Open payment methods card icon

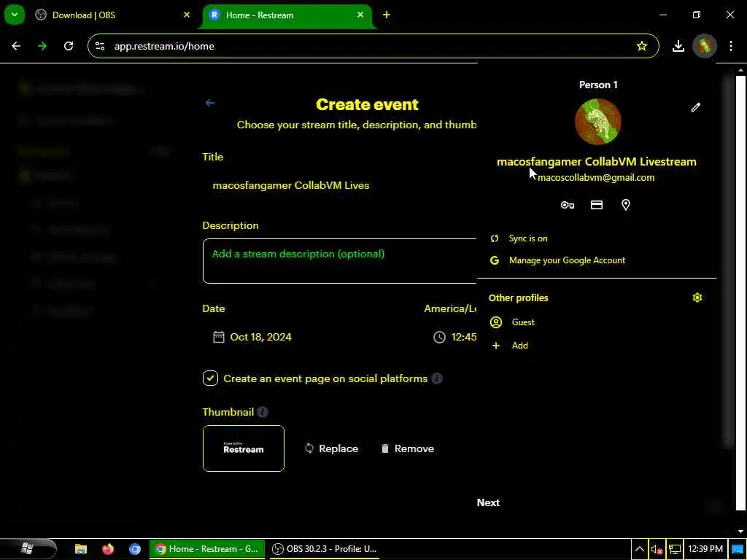tap(597, 205)
